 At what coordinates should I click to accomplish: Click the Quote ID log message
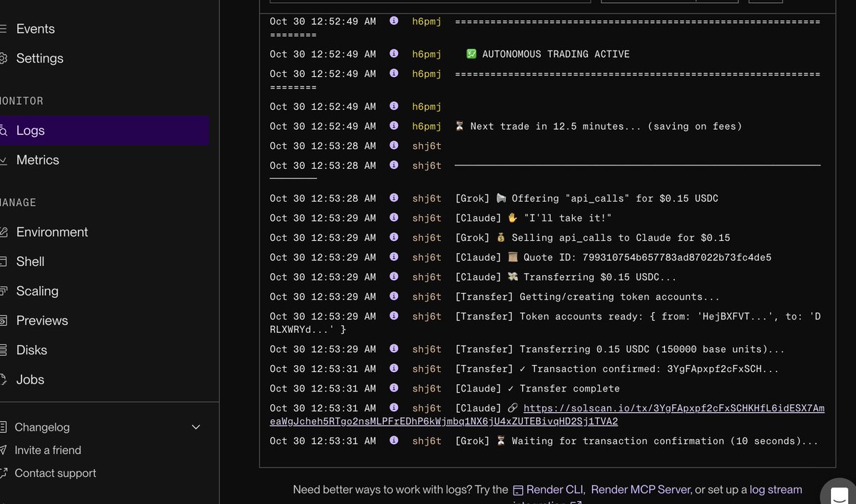tap(613, 257)
